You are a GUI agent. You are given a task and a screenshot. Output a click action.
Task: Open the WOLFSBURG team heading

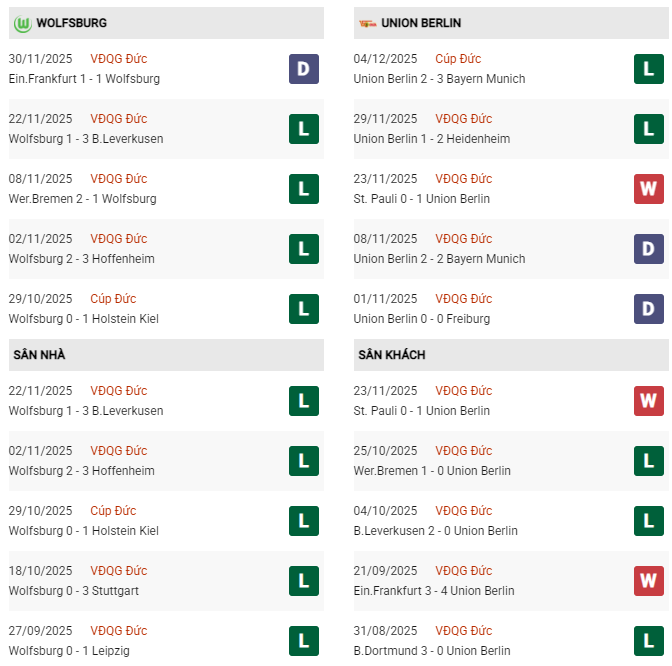(x=72, y=22)
